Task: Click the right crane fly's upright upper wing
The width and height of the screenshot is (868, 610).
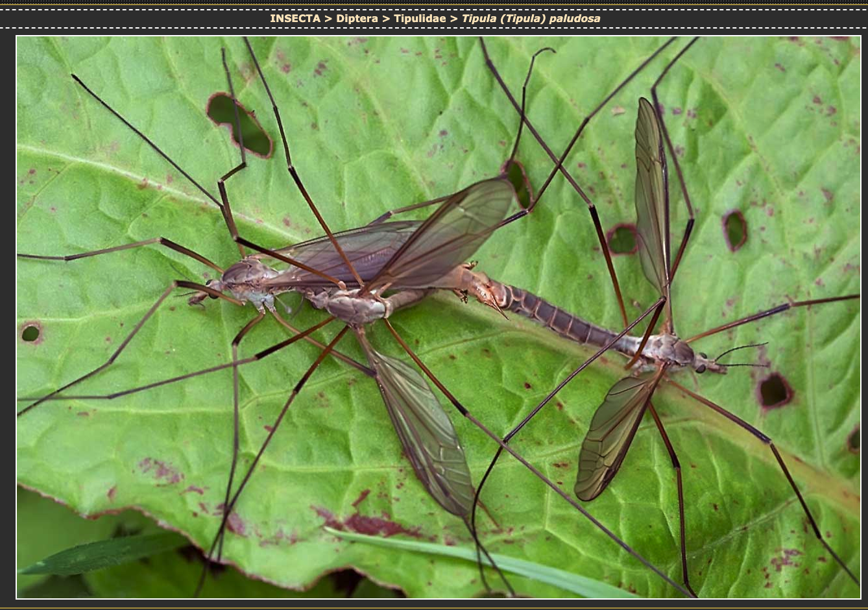Action: pos(651,195)
